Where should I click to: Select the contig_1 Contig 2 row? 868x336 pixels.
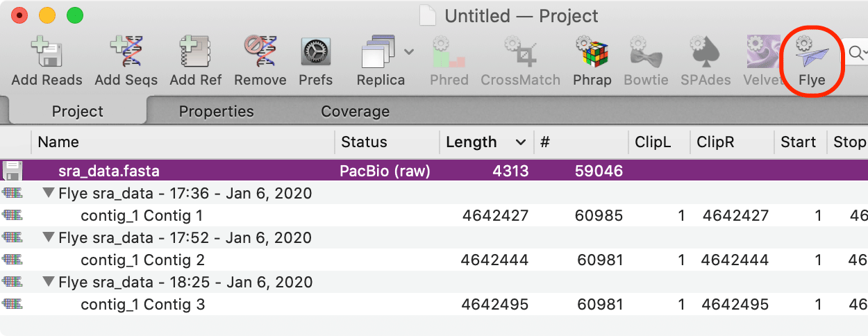tap(434, 260)
